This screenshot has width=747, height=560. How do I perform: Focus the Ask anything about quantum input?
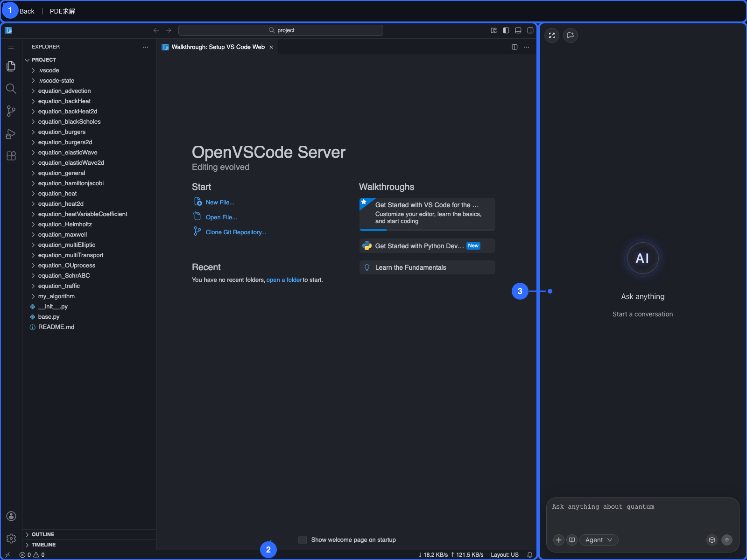643,514
